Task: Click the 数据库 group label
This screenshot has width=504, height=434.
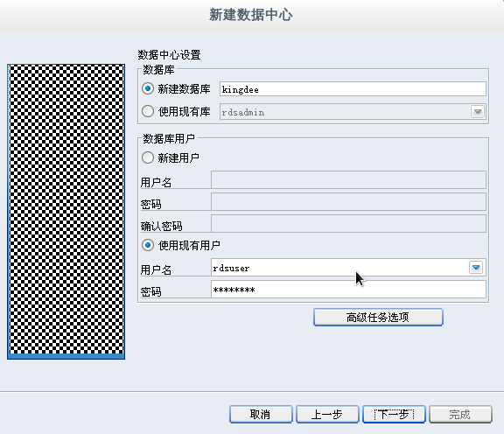Action: point(158,70)
